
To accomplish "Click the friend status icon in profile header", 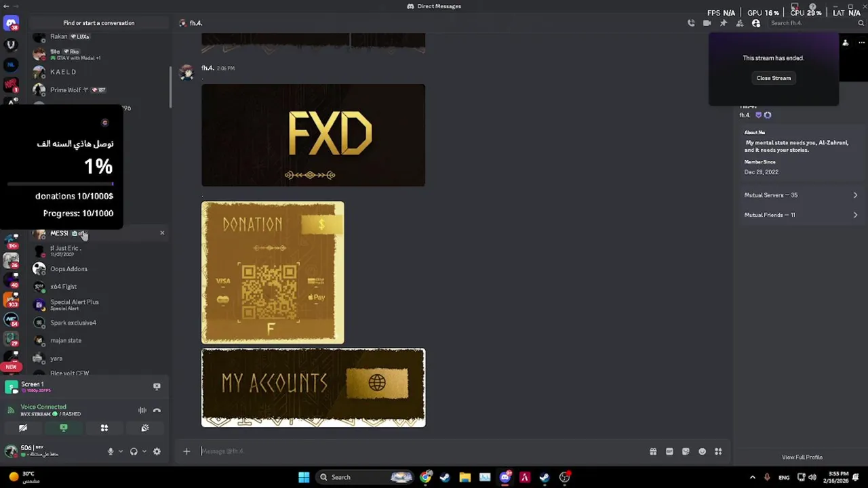I will 845,43.
